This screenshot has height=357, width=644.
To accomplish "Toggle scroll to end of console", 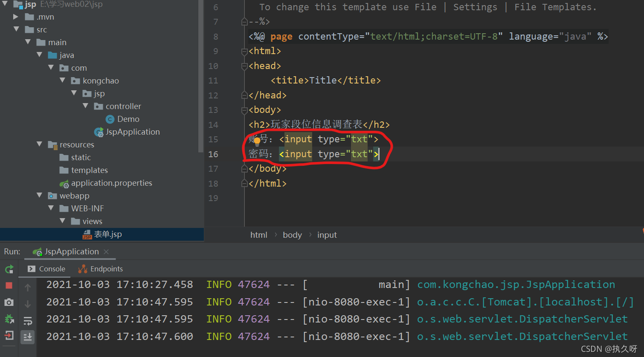I will point(28,337).
